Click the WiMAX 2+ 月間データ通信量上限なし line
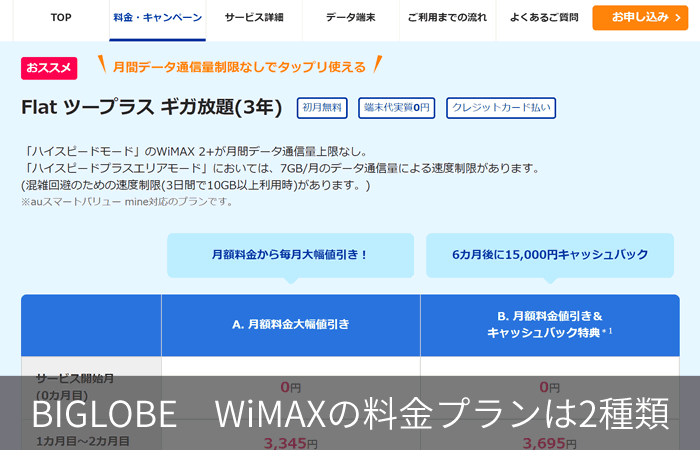Image resolution: width=700 pixels, height=450 pixels. click(196, 152)
